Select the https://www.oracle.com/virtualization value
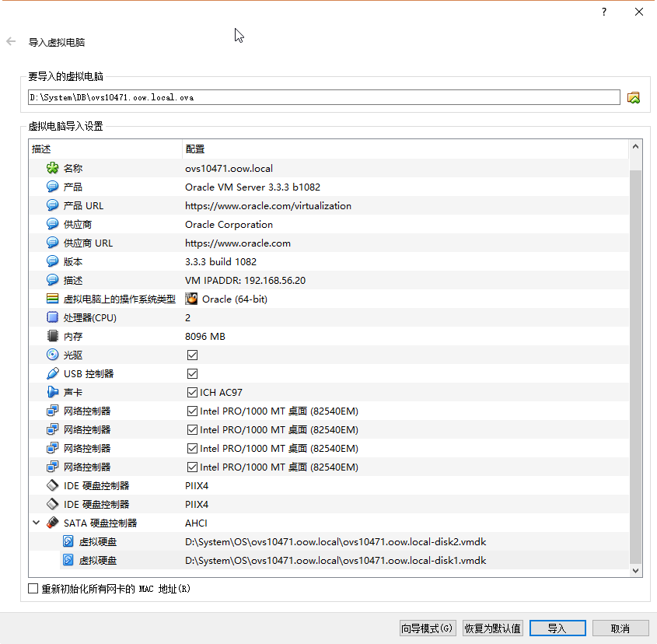 tap(268, 206)
